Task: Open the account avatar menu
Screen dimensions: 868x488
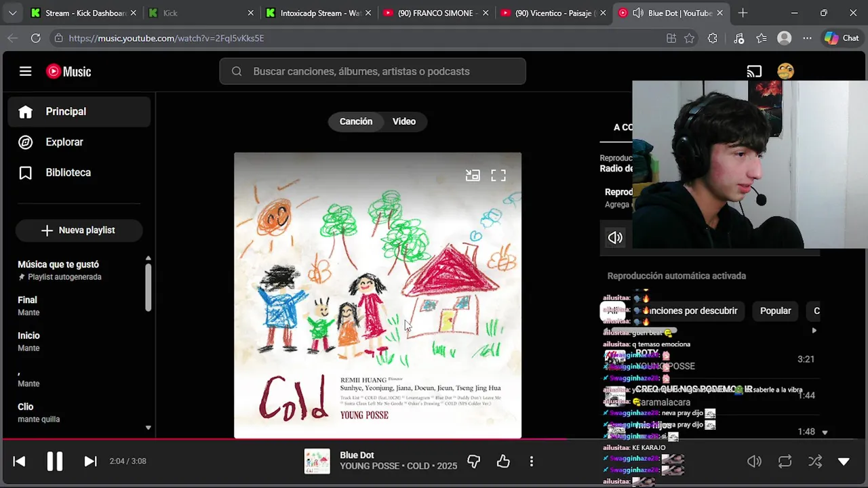Action: [x=785, y=71]
